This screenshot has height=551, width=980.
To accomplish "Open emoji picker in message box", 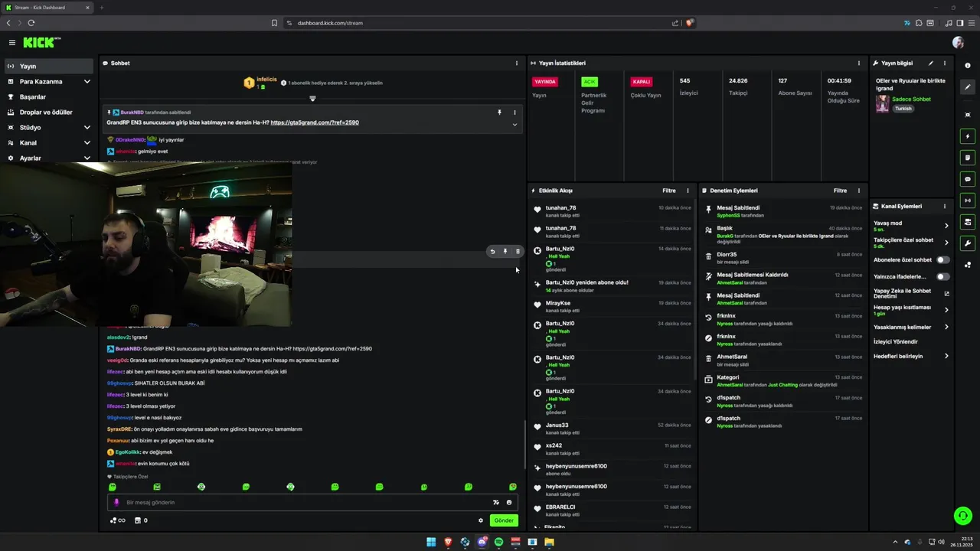I will click(x=509, y=503).
